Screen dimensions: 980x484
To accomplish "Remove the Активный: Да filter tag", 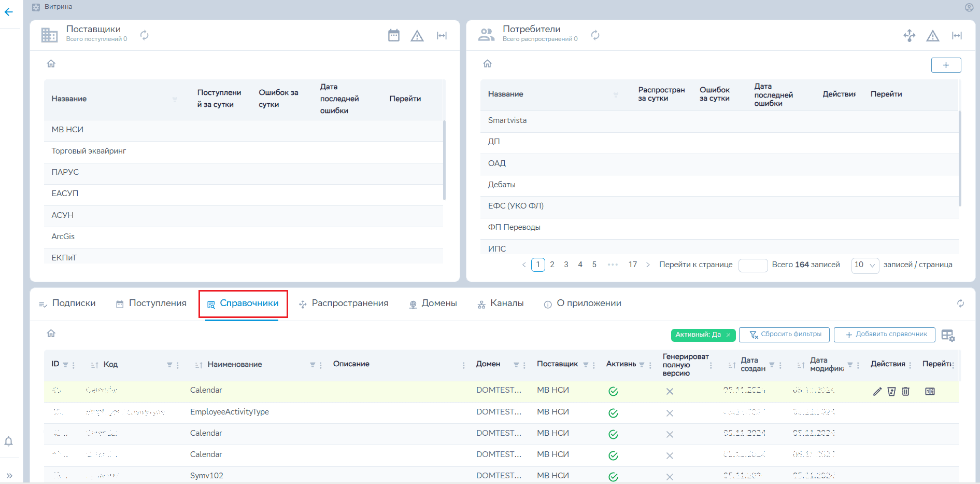I will (728, 335).
